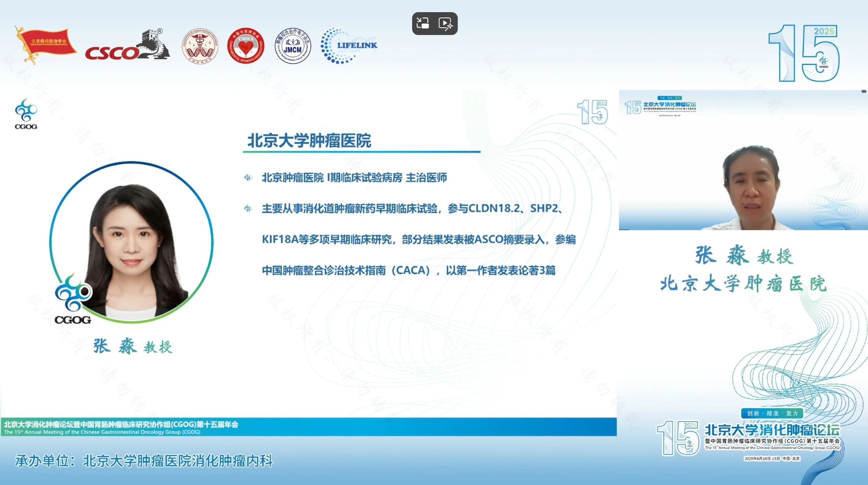Click the 承办单位 organizer text line
This screenshot has width=868, height=485.
(144, 461)
